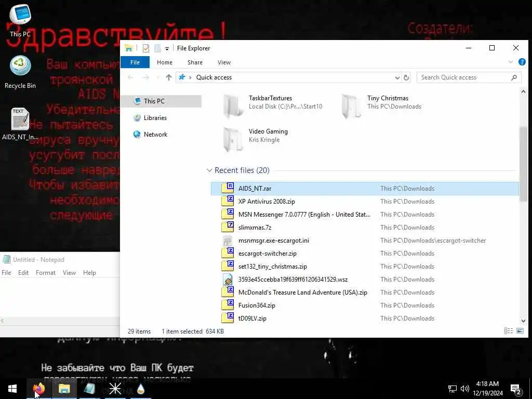532x399 pixels.
Task: Click the Forward navigation arrow
Action: pos(146,77)
